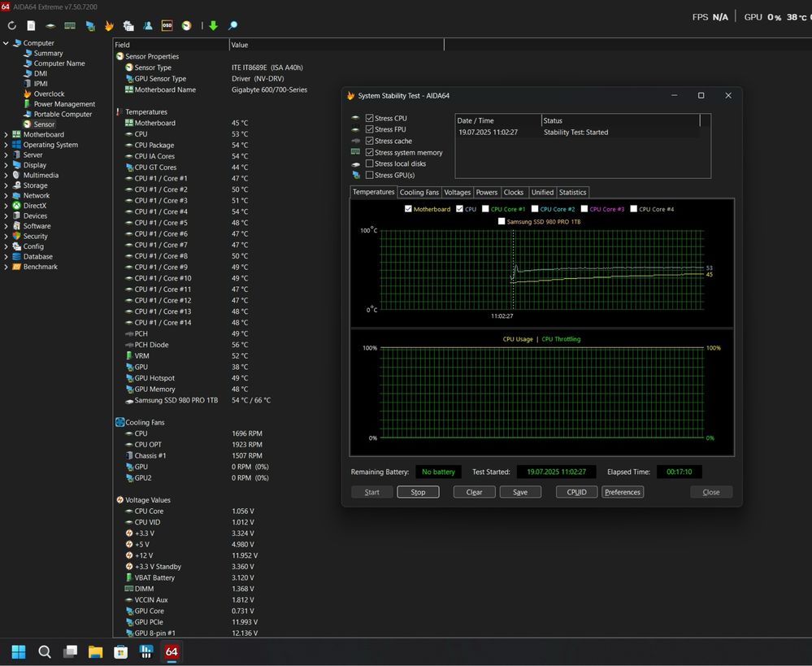The image size is (812, 666).
Task: Click the green download arrow toolbar icon
Action: click(x=213, y=25)
